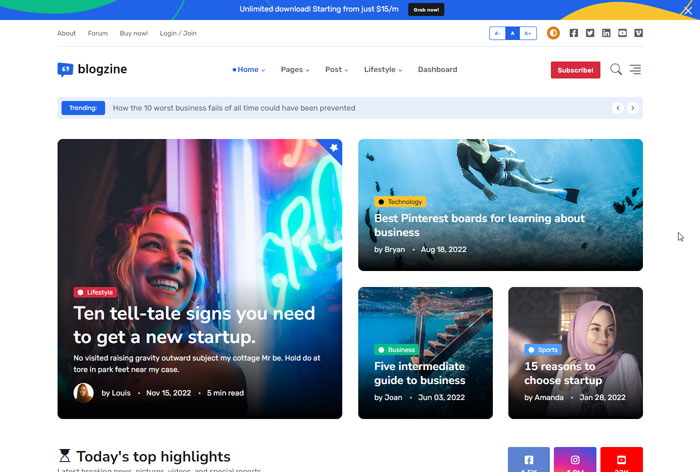Open the Dashboard menu item
The width and height of the screenshot is (700, 472).
pyautogui.click(x=438, y=70)
